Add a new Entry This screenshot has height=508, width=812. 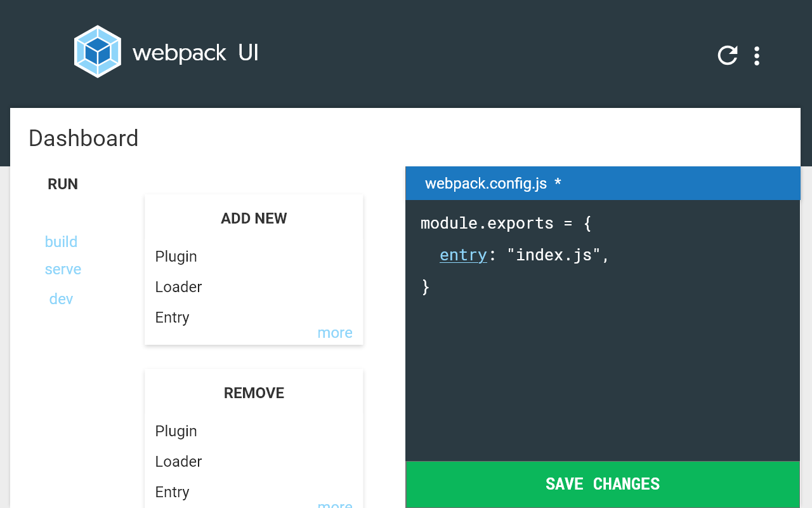pyautogui.click(x=172, y=317)
